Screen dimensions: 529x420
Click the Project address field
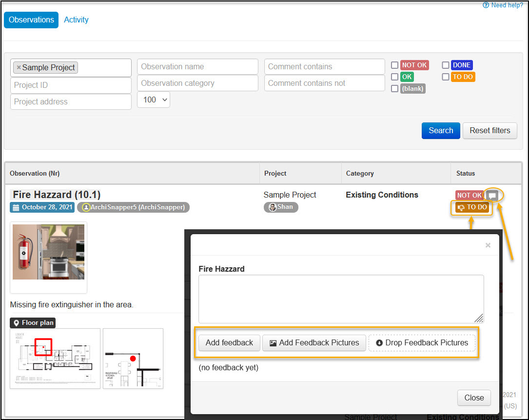coord(71,101)
